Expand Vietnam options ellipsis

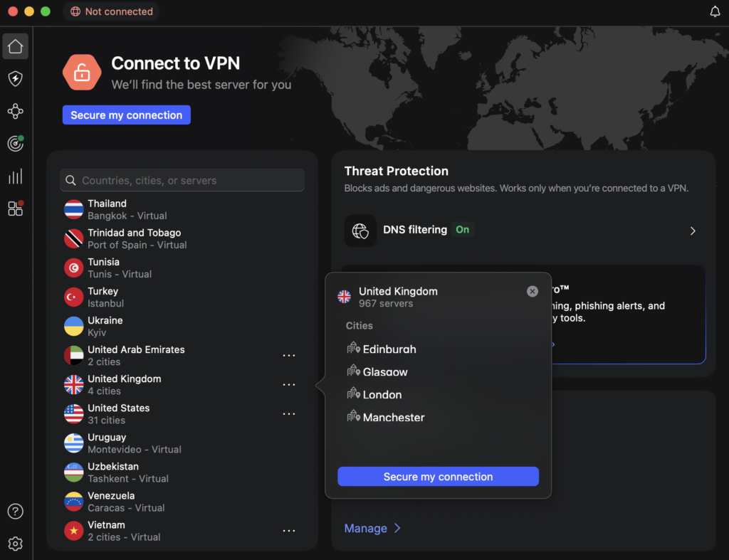[x=289, y=531]
